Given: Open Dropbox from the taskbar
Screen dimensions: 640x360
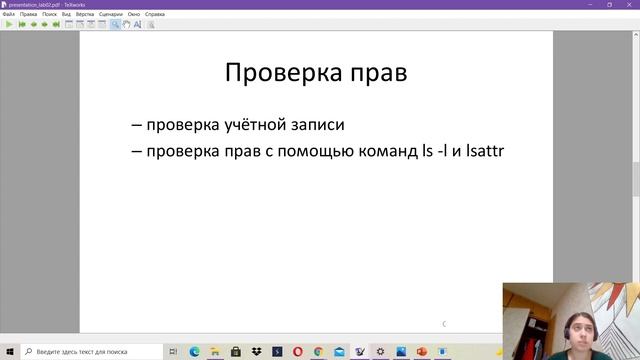Looking at the screenshot, I should pos(256,351).
